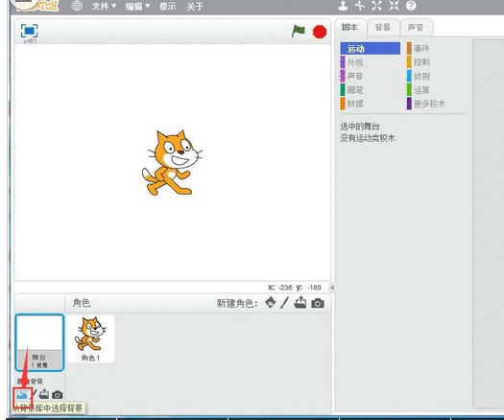Screen dimensions: 504x420
Task: Click the green flag to start
Action: coord(299,32)
